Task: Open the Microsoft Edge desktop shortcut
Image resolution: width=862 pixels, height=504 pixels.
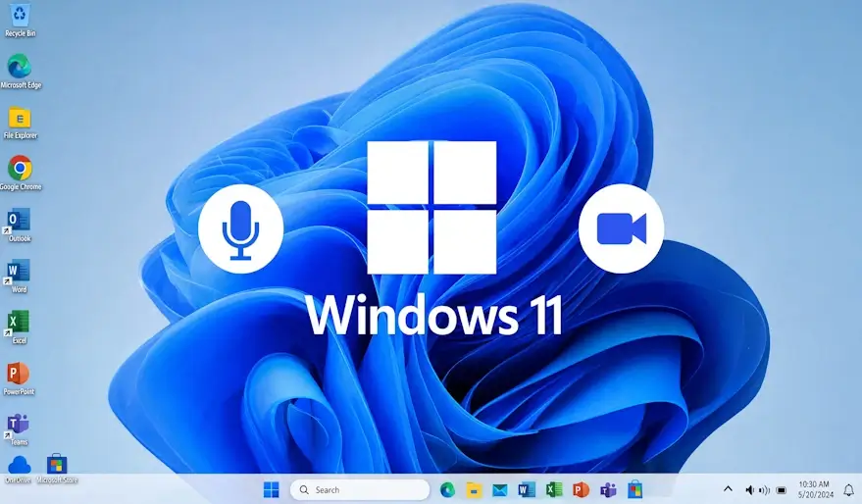Action: 21,72
